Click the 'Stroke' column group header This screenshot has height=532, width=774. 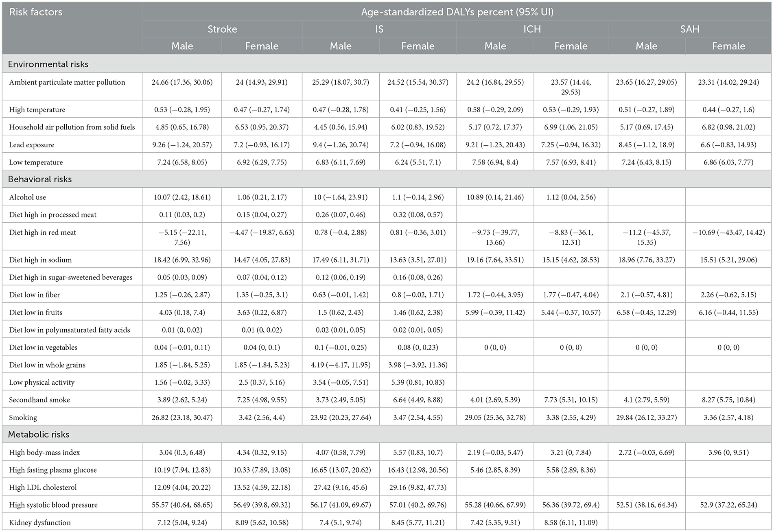[222, 29]
